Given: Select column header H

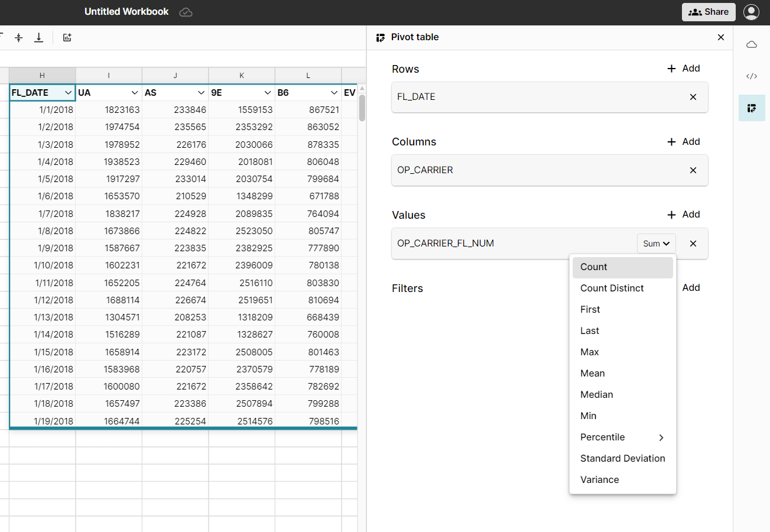Looking at the screenshot, I should (x=41, y=75).
